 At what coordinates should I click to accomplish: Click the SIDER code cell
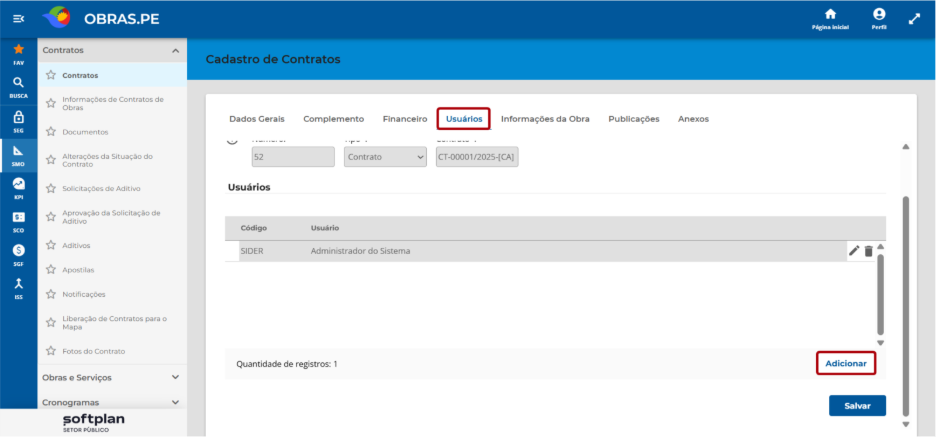point(252,251)
